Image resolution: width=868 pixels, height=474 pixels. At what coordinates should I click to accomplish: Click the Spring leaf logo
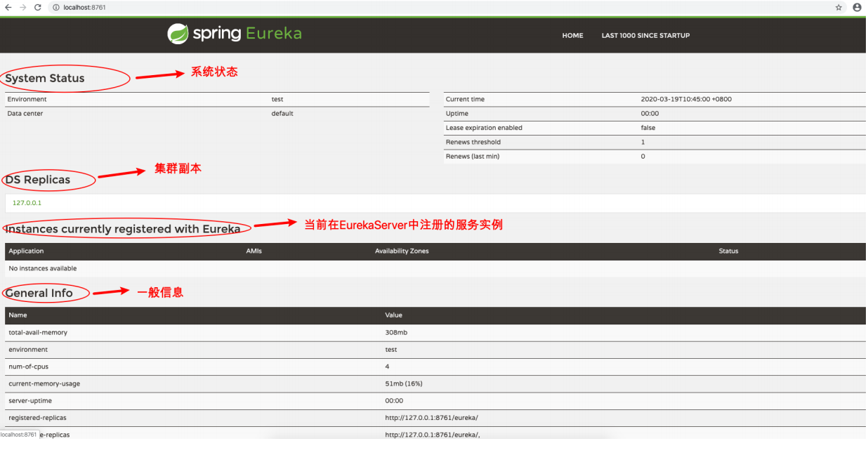[x=178, y=34]
